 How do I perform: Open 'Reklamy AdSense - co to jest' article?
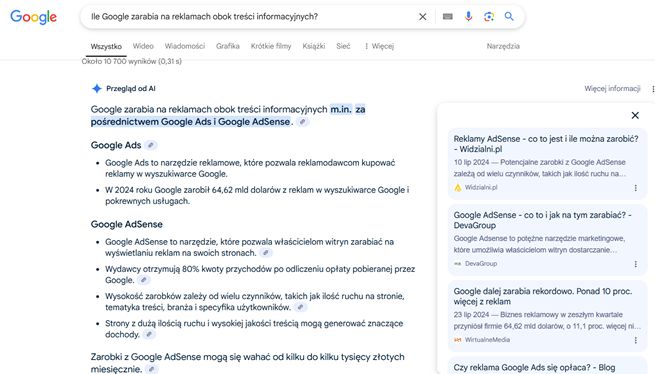[x=546, y=144]
